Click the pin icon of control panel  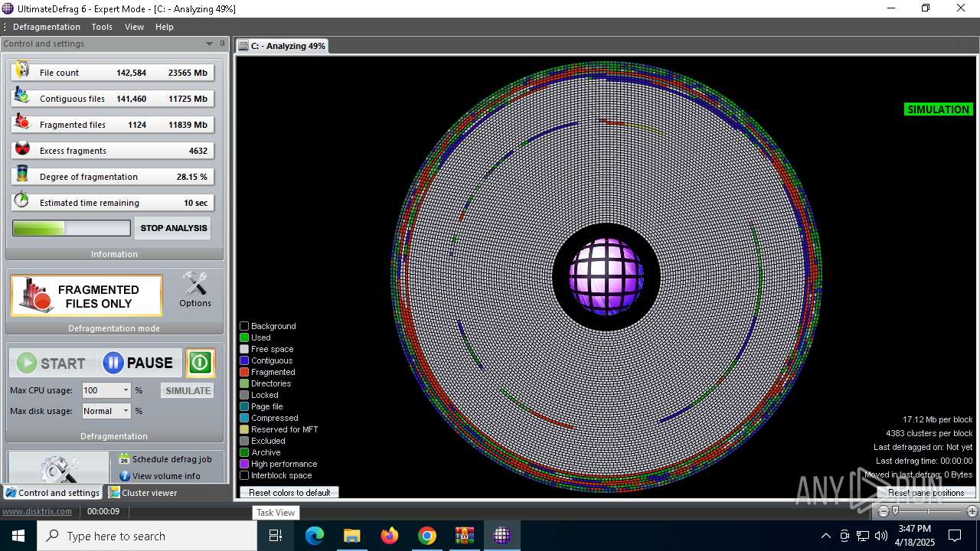[x=222, y=44]
